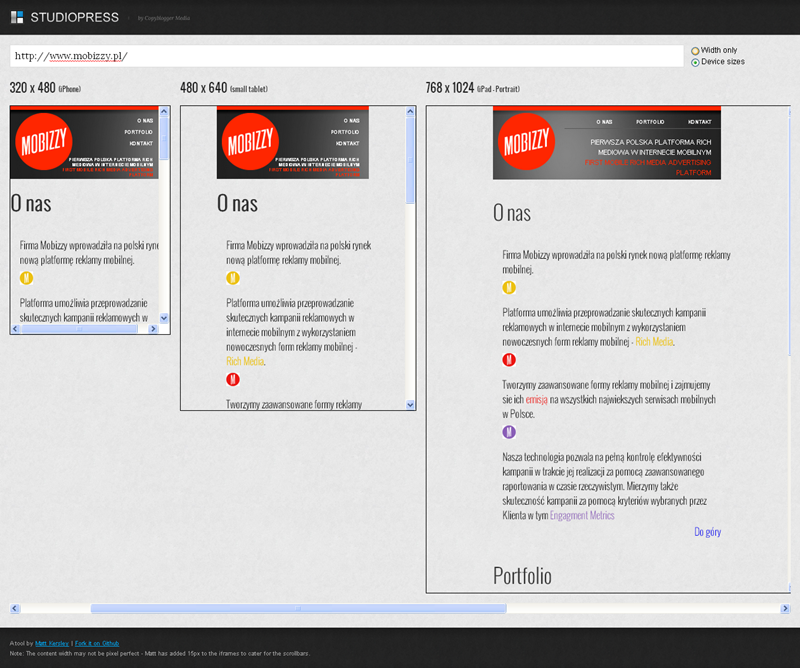The image size is (800, 668).
Task: Click the red M badge in small tablet preview
Action: click(233, 379)
